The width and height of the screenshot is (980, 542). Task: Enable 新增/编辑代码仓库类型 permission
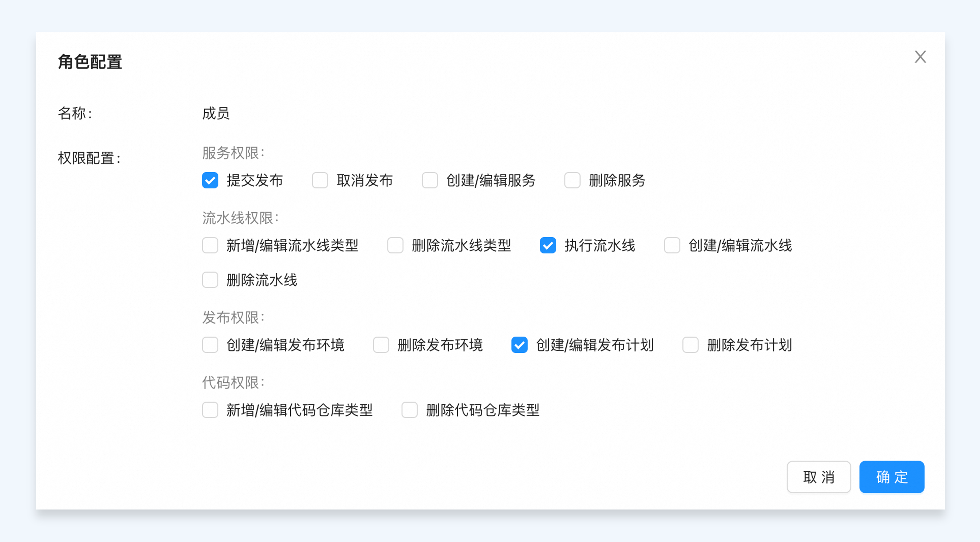coord(210,410)
